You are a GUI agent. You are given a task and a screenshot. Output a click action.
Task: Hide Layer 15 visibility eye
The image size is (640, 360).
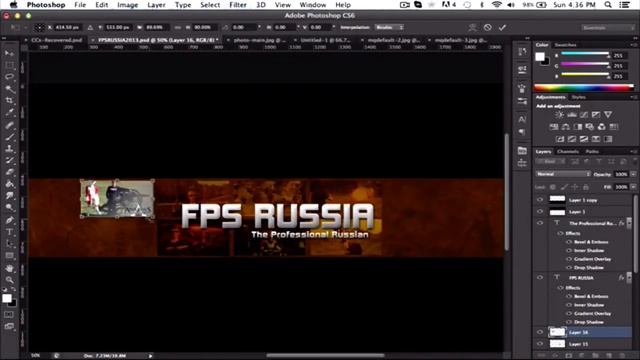(540, 344)
